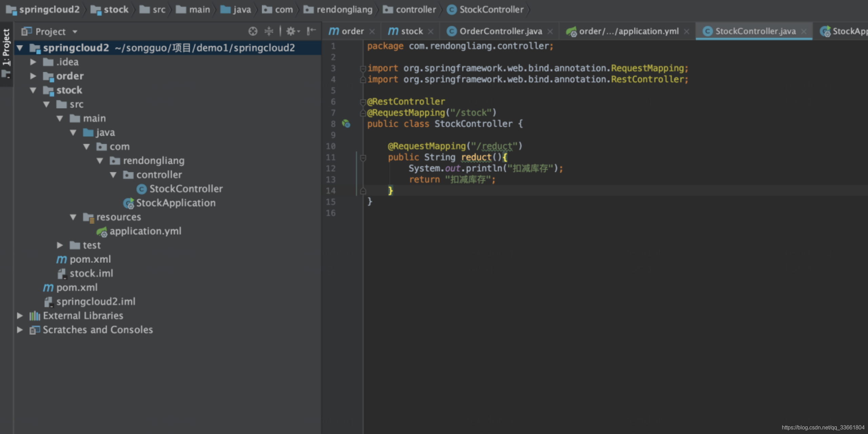
Task: Click the Project view icon in panel header
Action: (x=26, y=31)
